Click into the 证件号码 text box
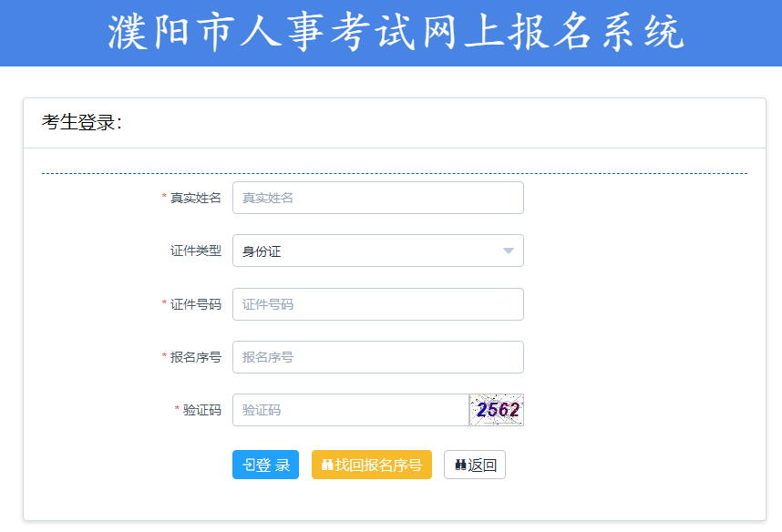 [377, 304]
